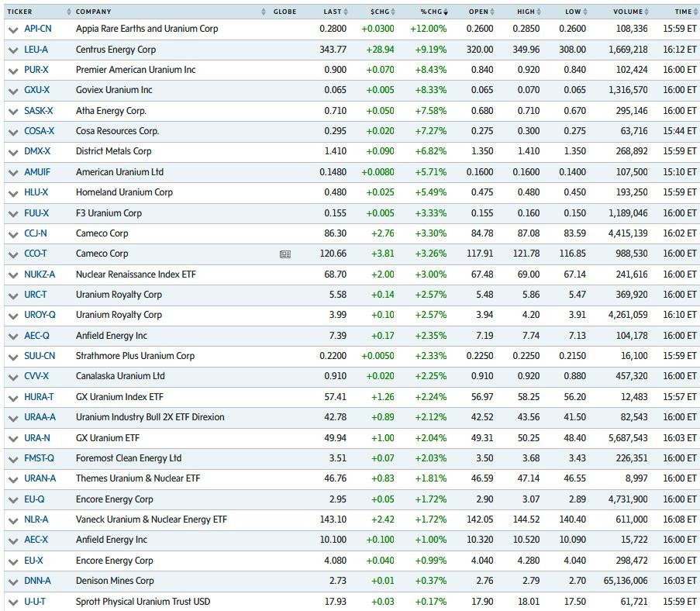Viewport: 700px width, 611px height.
Task: Sort by $CHG column arrows
Action: tap(393, 12)
